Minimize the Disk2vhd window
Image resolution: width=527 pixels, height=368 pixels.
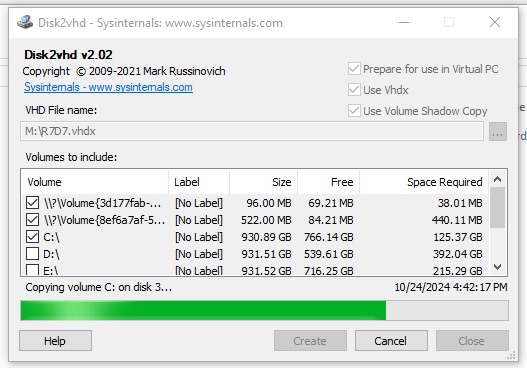coord(404,23)
